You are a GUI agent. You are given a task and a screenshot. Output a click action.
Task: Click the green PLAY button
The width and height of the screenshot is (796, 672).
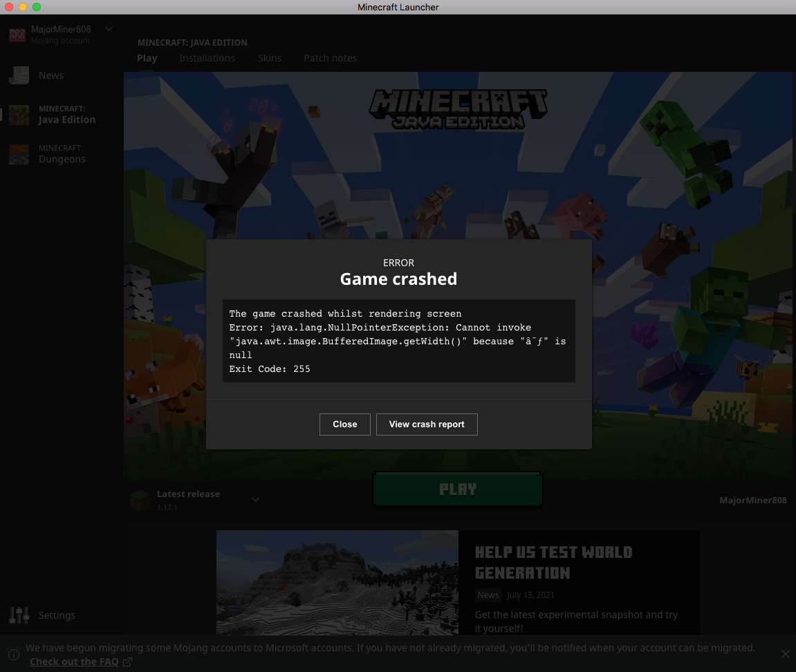click(458, 489)
